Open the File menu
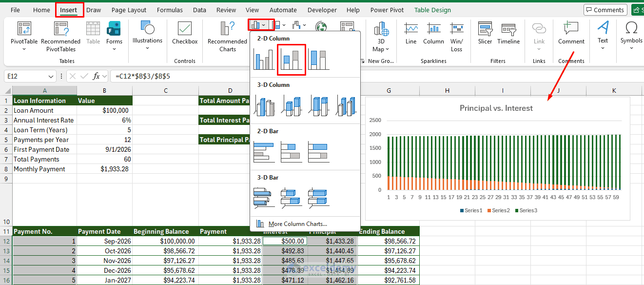 (x=15, y=10)
